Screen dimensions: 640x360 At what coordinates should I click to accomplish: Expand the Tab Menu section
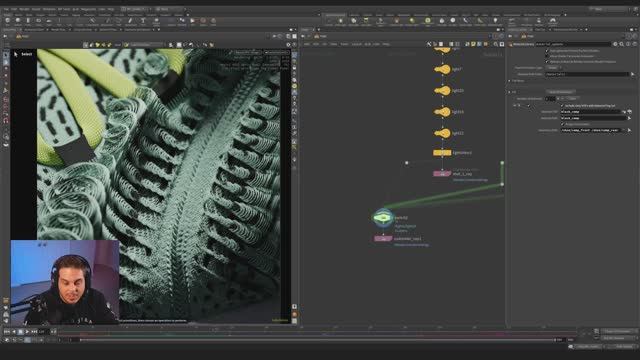tap(509, 81)
